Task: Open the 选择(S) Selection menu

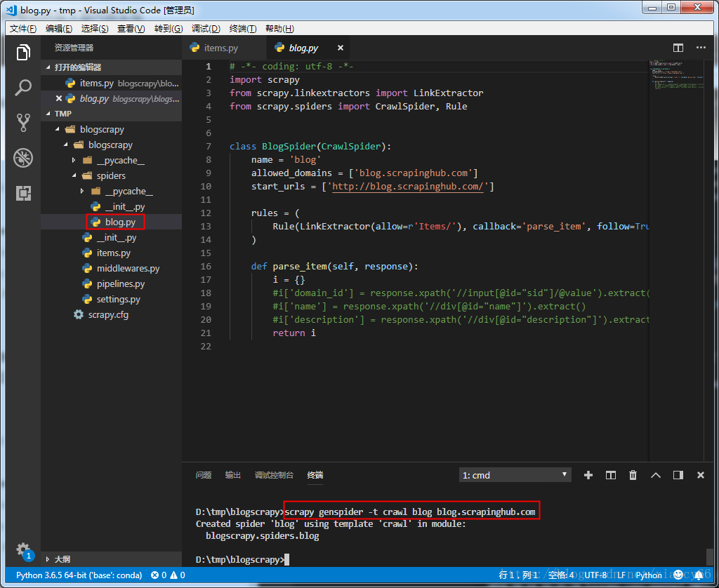Action: [95, 28]
